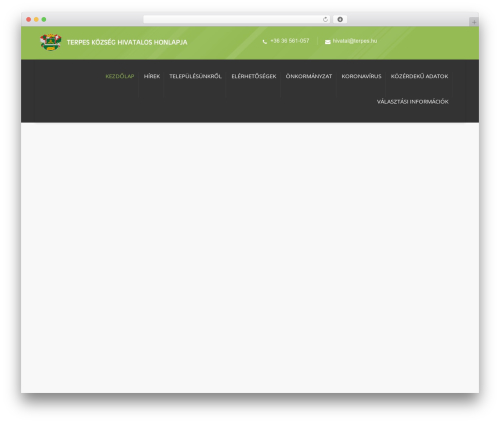500x423 pixels.
Task: Reload the page with the refresh icon
Action: pyautogui.click(x=325, y=19)
